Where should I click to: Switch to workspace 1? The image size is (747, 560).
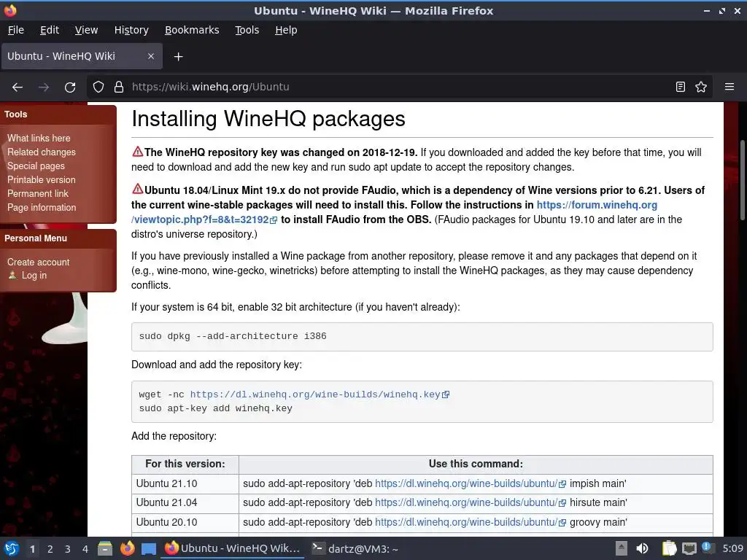point(32,549)
